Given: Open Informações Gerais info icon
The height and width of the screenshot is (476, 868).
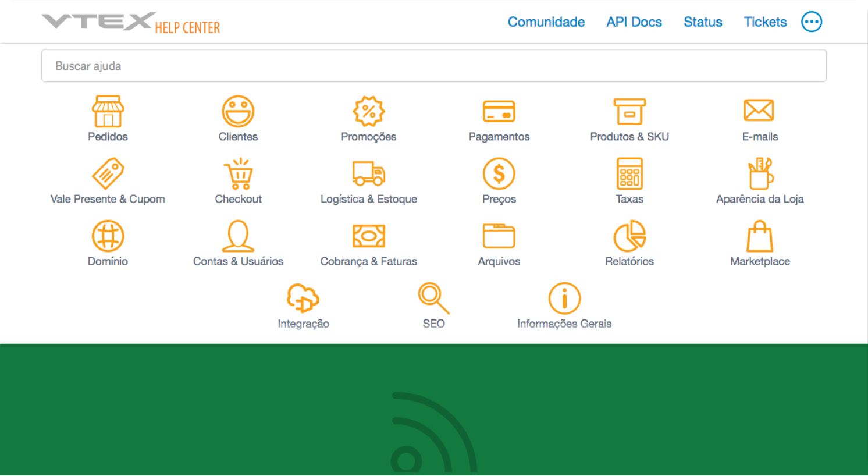Looking at the screenshot, I should pyautogui.click(x=564, y=297).
